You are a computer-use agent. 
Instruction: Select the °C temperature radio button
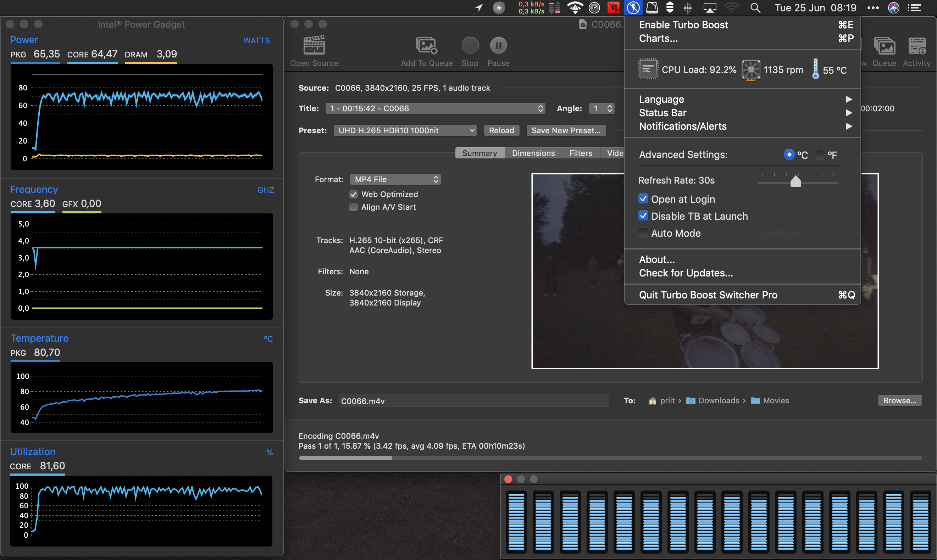pos(789,154)
